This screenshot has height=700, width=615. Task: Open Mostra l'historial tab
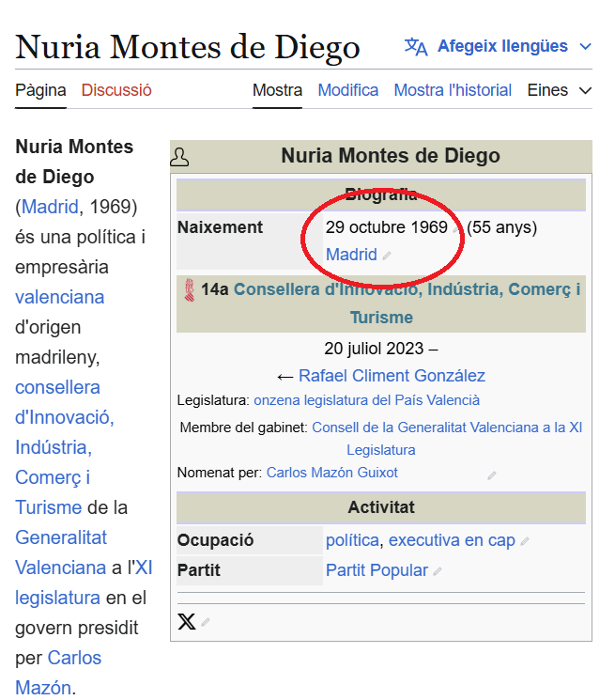tap(453, 90)
